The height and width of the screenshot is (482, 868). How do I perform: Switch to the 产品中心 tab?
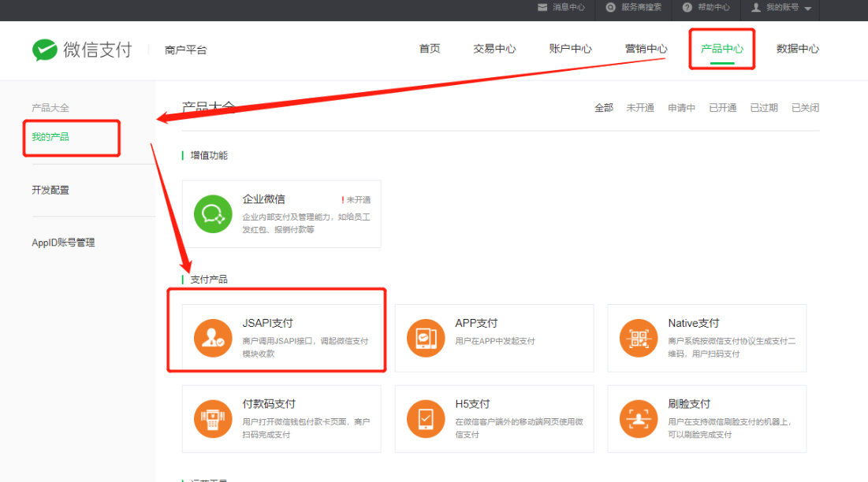(x=721, y=49)
